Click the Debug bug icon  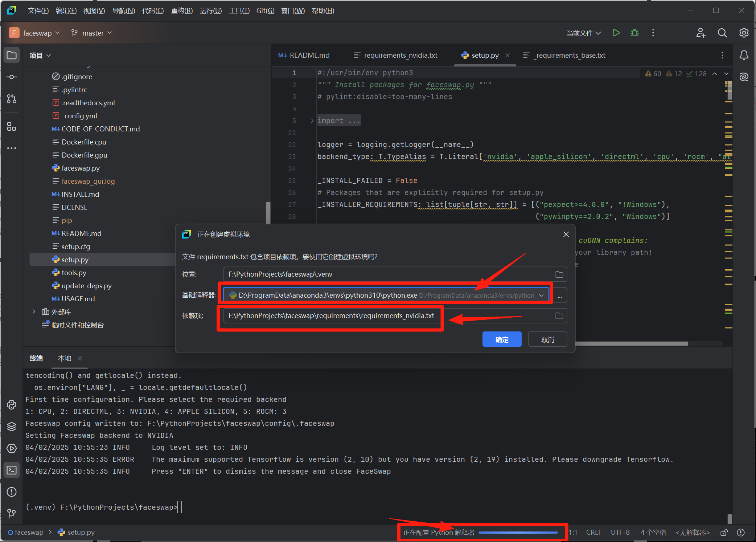tap(634, 33)
